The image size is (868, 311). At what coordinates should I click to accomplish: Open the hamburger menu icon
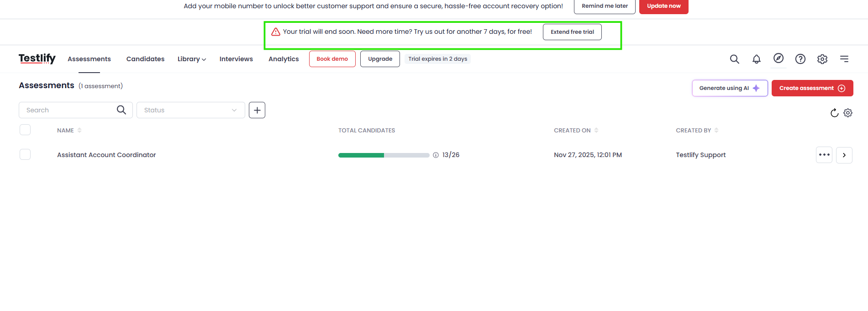pos(844,59)
